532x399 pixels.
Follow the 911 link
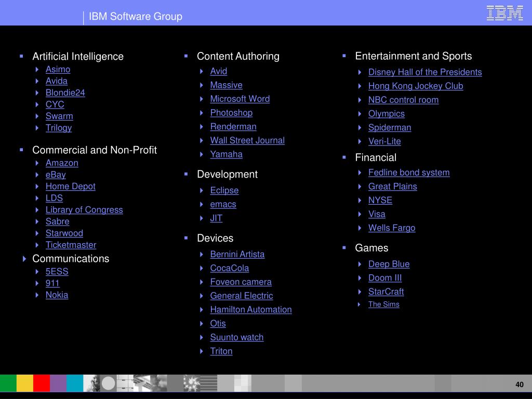point(52,283)
